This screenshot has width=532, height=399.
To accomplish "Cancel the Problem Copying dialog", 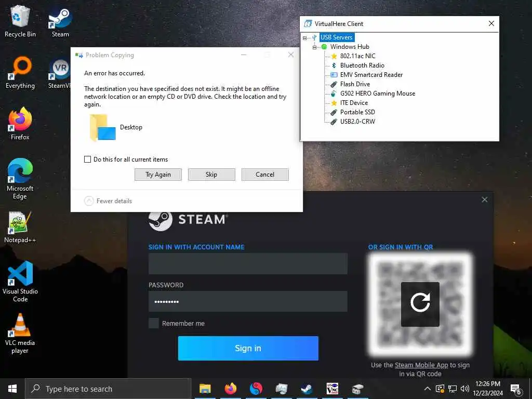I will click(x=265, y=175).
